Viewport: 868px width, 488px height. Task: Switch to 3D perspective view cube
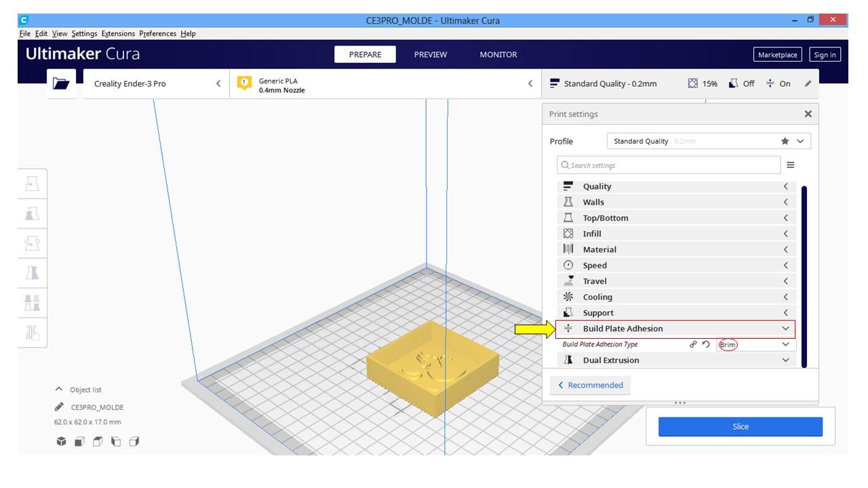click(x=61, y=441)
